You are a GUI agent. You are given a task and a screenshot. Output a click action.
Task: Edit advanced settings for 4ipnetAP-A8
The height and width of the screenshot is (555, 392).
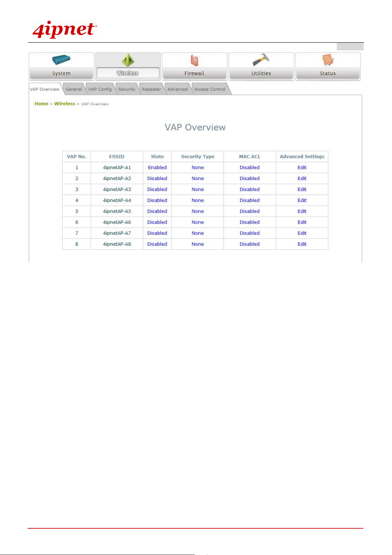coord(302,244)
